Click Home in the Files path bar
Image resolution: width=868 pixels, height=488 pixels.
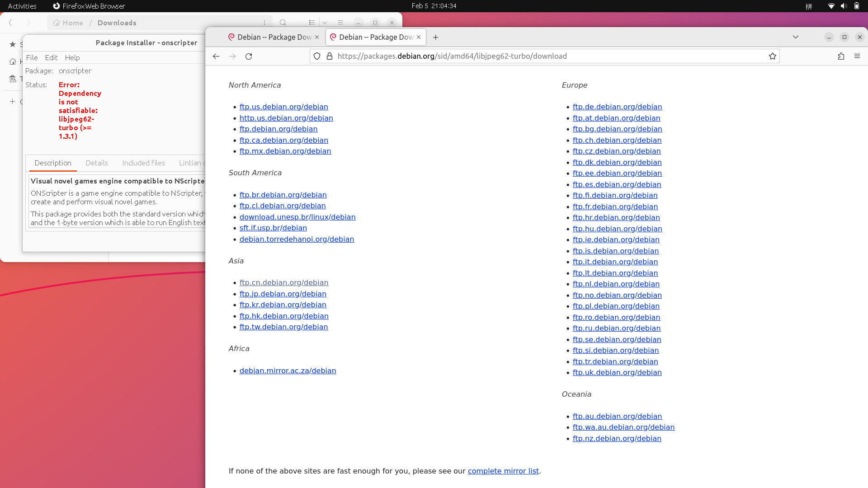(68, 23)
